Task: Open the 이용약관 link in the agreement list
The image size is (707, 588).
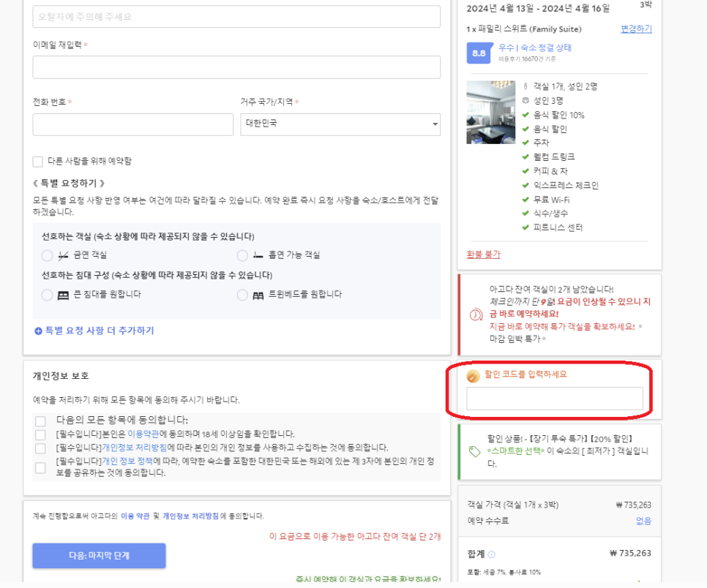Action: point(143,434)
